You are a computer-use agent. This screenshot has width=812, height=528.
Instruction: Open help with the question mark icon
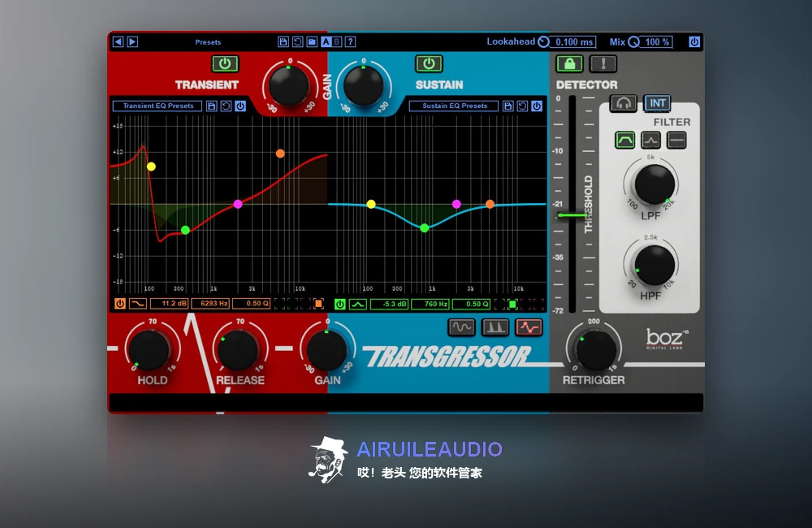(x=351, y=42)
